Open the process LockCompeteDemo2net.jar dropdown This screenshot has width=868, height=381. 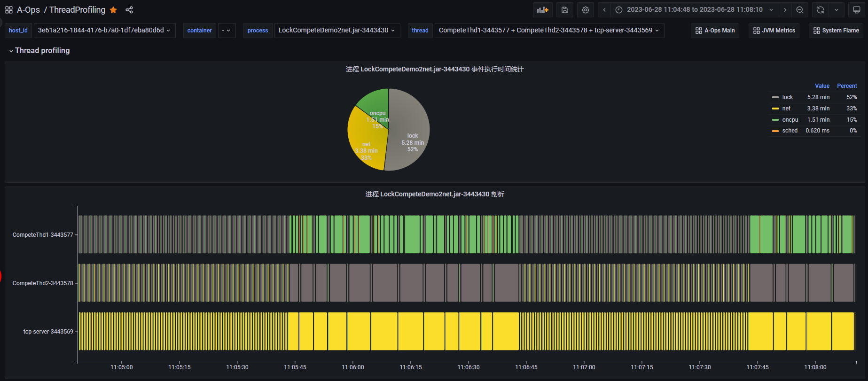336,31
